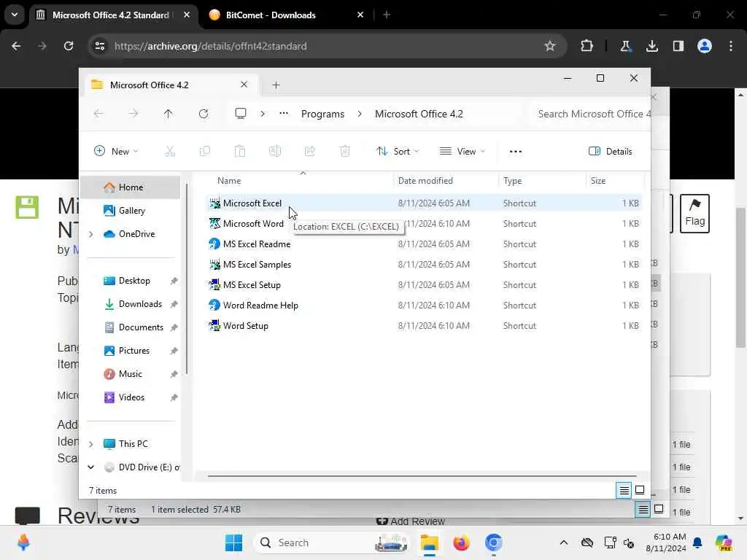Expand the OneDrive tree node
The height and width of the screenshot is (560, 747).
point(91,234)
